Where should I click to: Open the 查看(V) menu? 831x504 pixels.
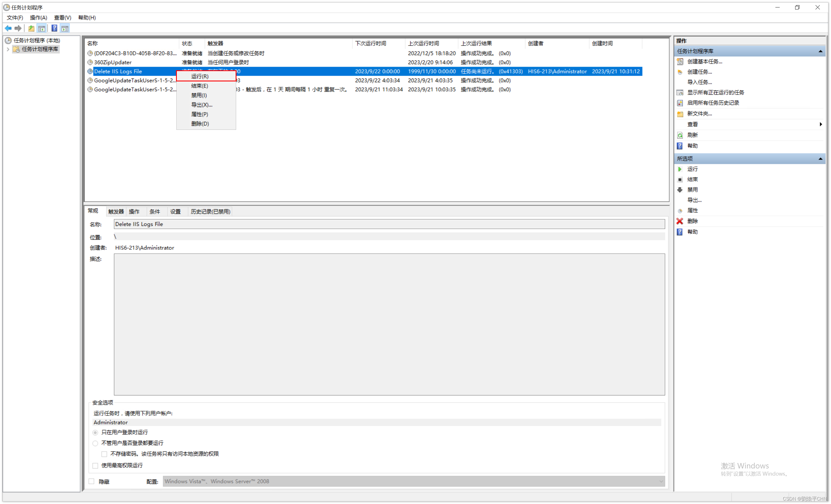click(x=63, y=17)
